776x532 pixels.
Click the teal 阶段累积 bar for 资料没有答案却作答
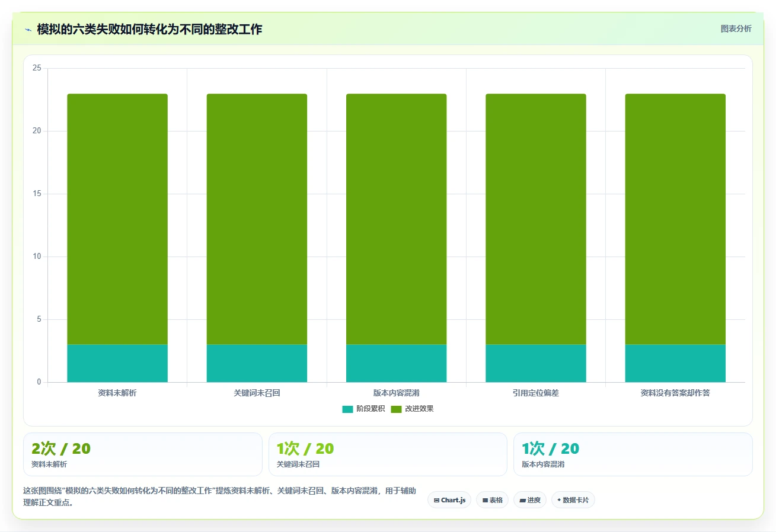click(x=675, y=363)
